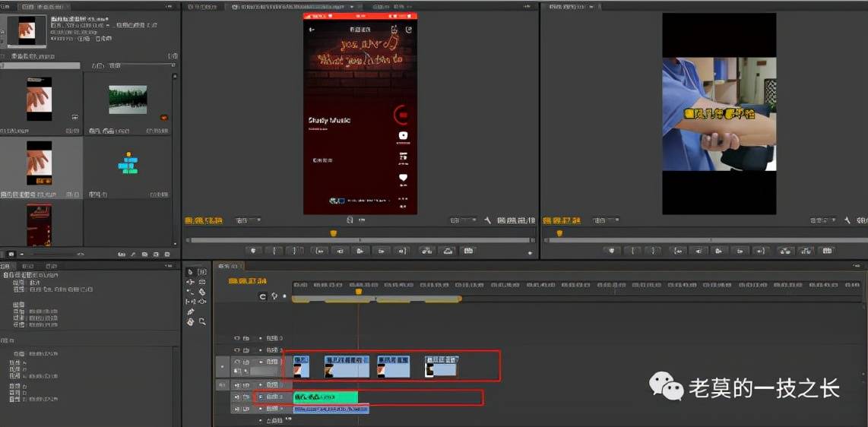Image resolution: width=868 pixels, height=427 pixels.
Task: Select the Selection arrow tool
Action: point(190,271)
